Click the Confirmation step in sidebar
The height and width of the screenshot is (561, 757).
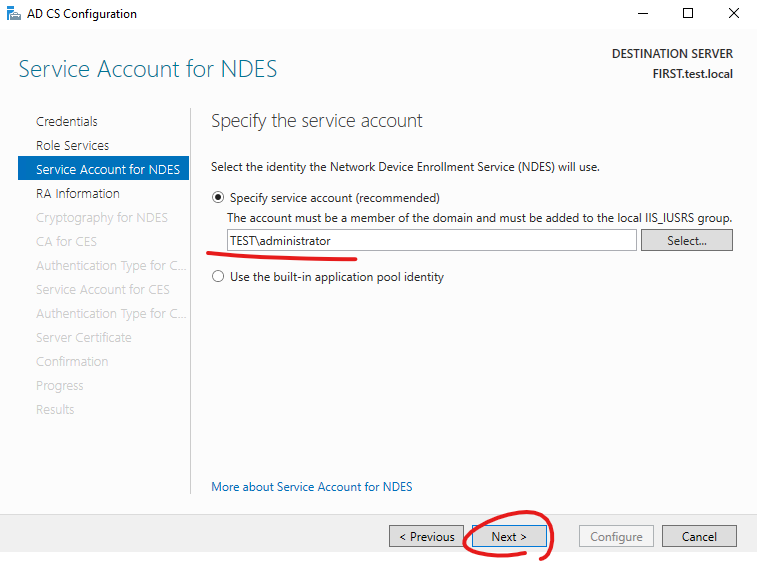coord(72,362)
